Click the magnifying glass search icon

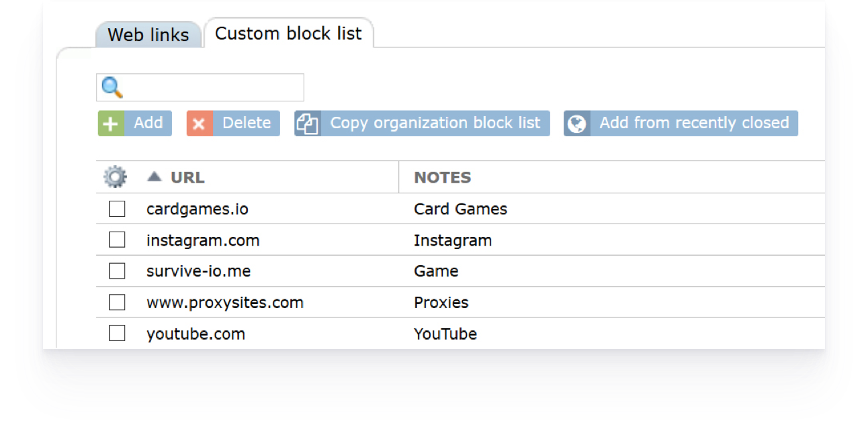point(112,87)
